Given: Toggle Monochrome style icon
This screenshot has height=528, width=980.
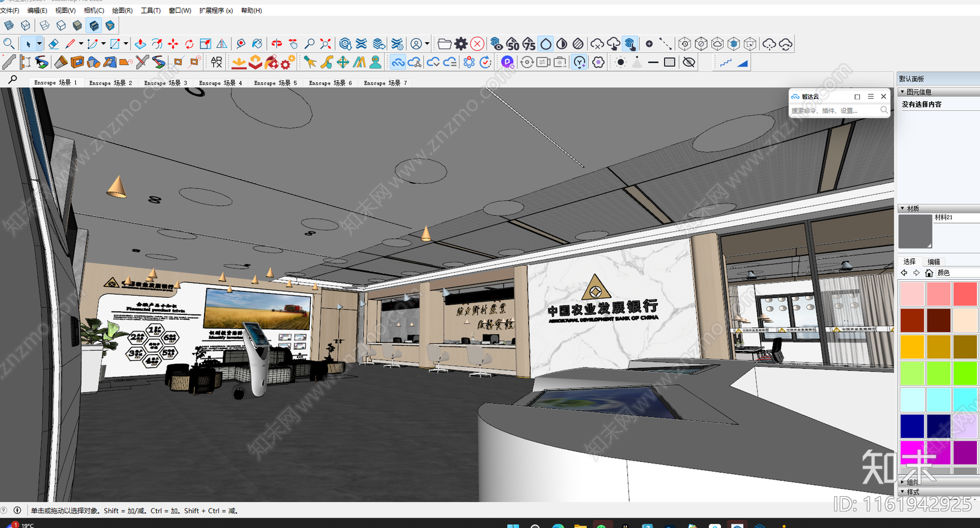Looking at the screenshot, I should [110, 26].
